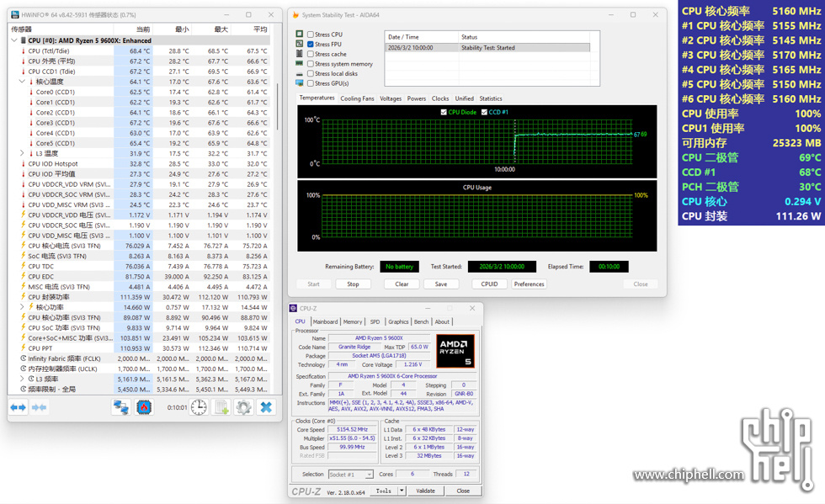The width and height of the screenshot is (825, 504).
Task: Click the AMD Ryzen 5 logo in CPU-Z
Action: tap(455, 351)
